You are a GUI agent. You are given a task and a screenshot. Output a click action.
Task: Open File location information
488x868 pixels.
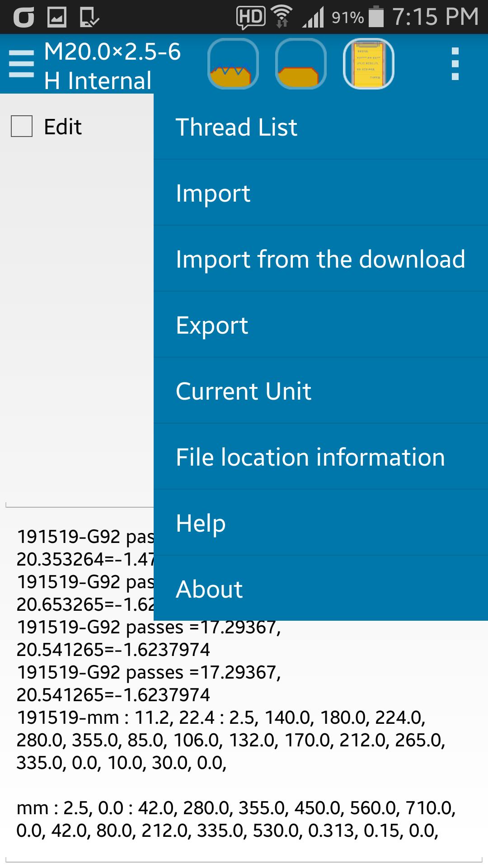tap(321, 457)
